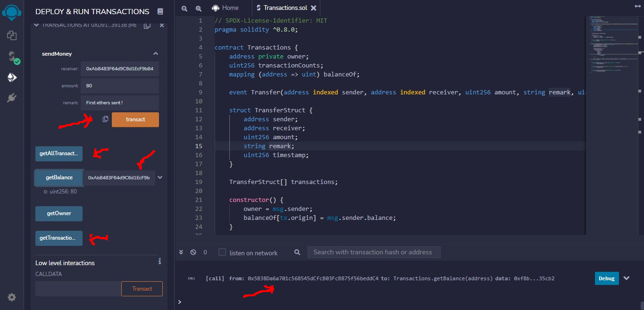Click the blue Debug button

pyautogui.click(x=606, y=278)
